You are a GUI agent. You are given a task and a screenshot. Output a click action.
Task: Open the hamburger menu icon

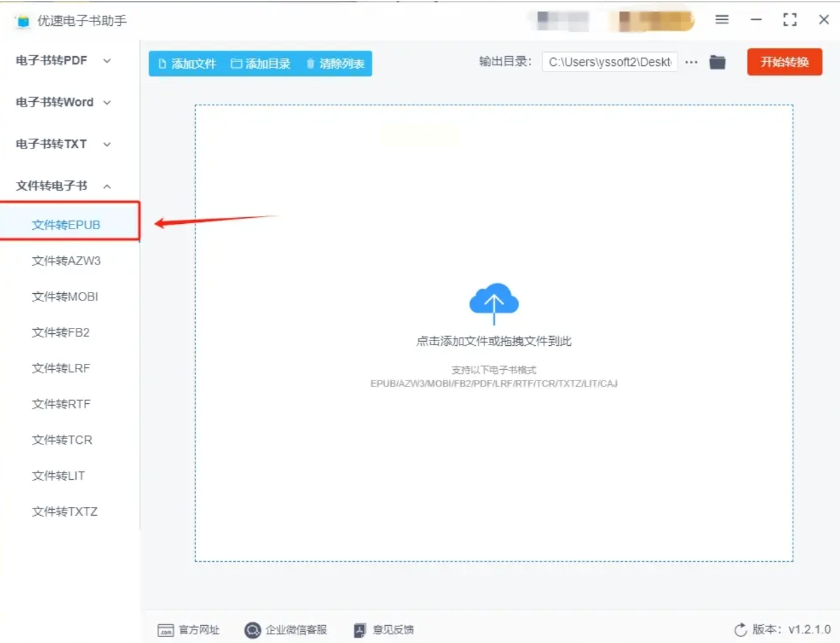coord(721,20)
